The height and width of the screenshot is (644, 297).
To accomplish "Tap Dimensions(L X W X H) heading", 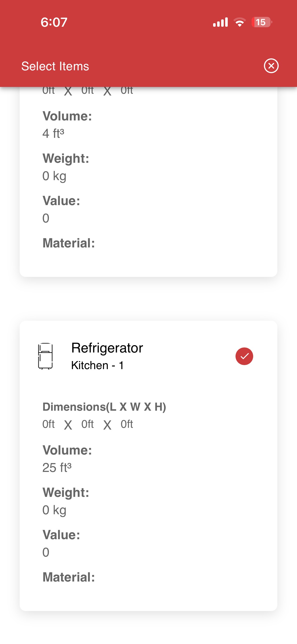I will pyautogui.click(x=104, y=407).
